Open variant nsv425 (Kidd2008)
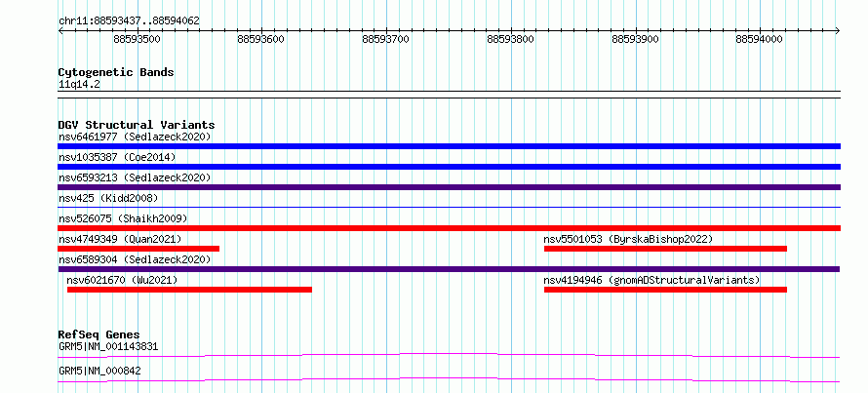 (x=108, y=198)
